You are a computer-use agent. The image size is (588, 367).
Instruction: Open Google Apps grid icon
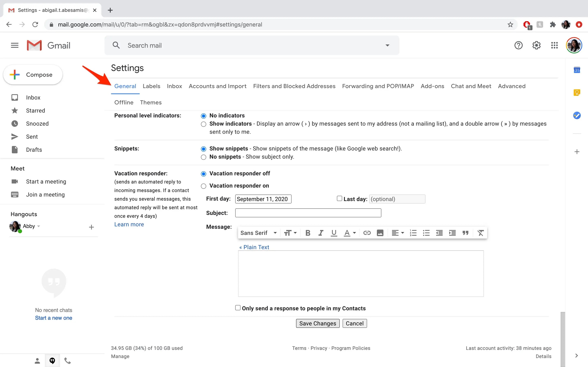[x=554, y=45]
